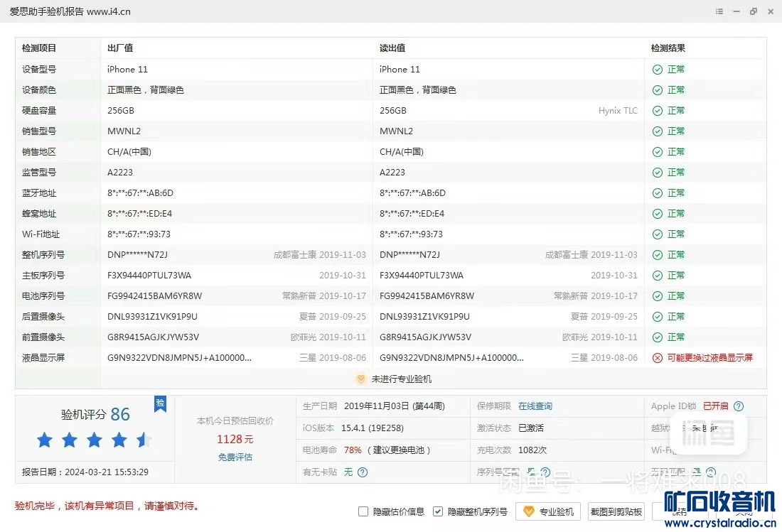The image size is (782, 532).
Task: Select the 验机评分 86 score text
Action: 95,414
